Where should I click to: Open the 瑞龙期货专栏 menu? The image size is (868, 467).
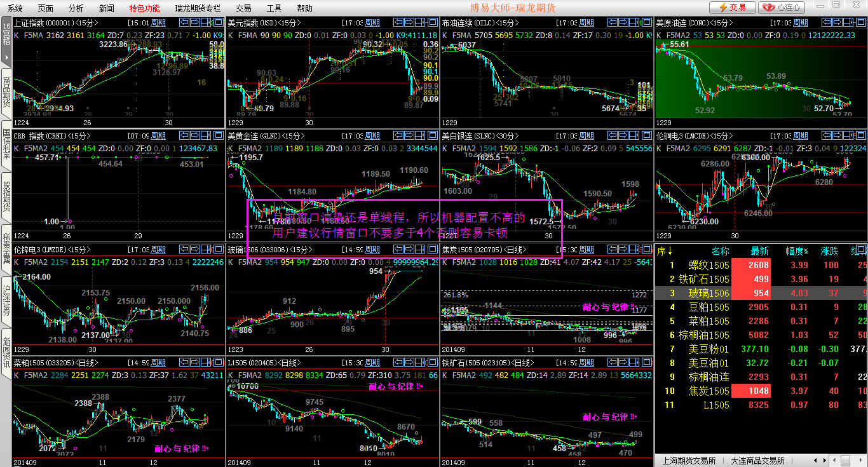[x=198, y=8]
